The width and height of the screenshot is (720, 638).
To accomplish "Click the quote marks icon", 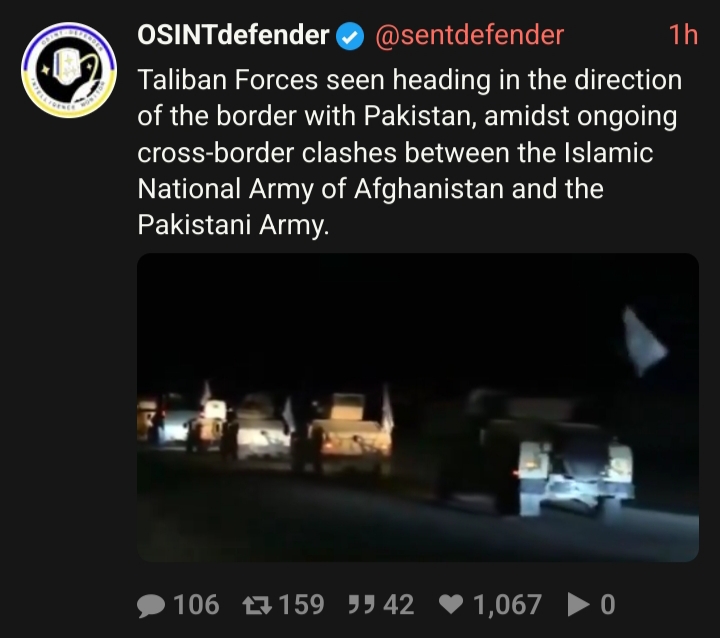I will pyautogui.click(x=361, y=604).
